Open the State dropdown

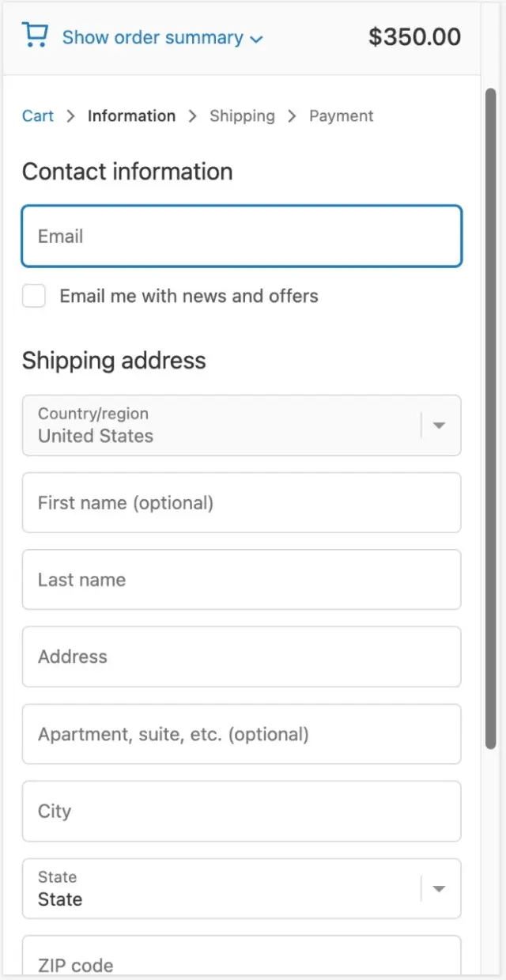[x=242, y=888]
